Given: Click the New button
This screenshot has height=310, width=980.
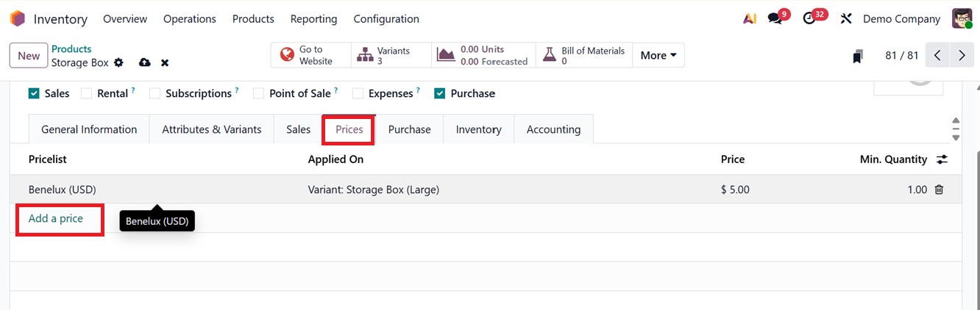Looking at the screenshot, I should coord(29,56).
